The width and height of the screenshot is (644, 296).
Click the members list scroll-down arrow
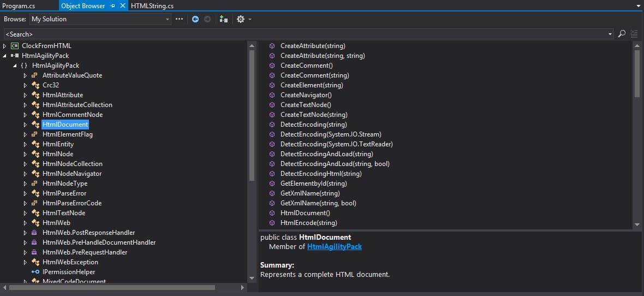(x=637, y=224)
